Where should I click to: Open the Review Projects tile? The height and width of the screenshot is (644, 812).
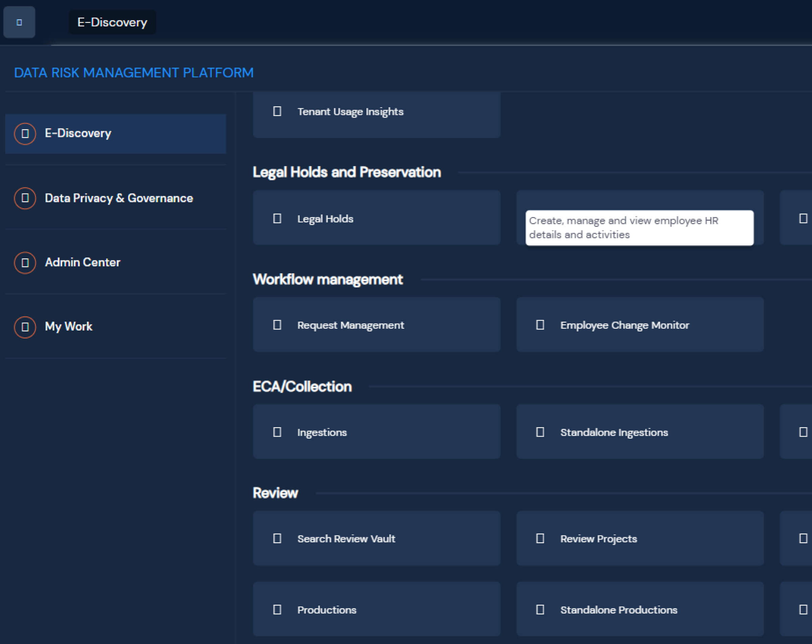pyautogui.click(x=639, y=538)
